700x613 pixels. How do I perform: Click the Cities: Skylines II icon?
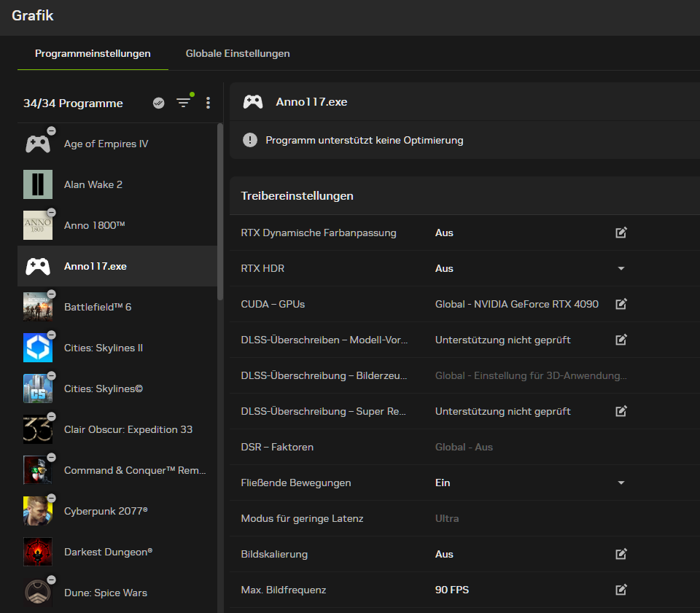coord(38,348)
